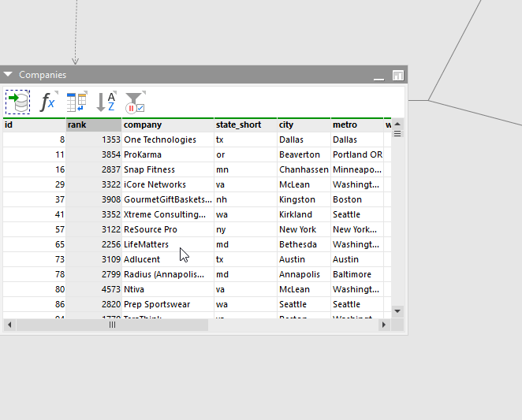Click rank value 1353

[94, 139]
